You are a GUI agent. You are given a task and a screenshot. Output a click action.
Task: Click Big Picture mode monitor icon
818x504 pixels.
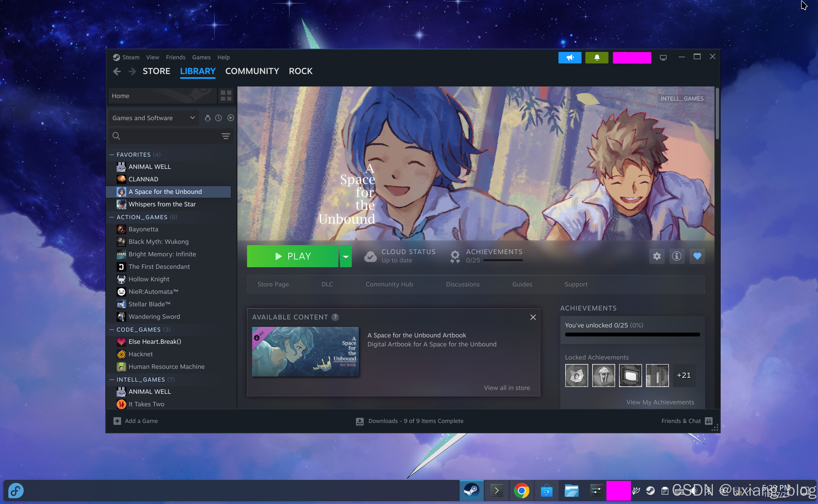(663, 58)
